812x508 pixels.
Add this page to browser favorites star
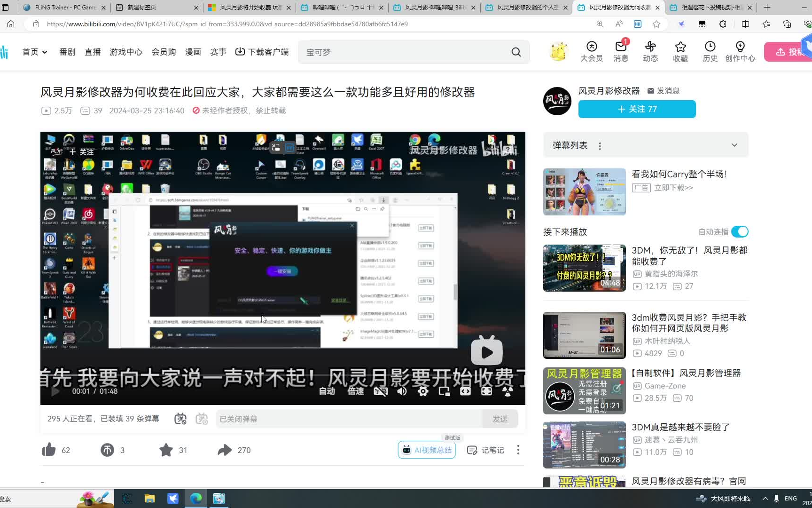[656, 24]
